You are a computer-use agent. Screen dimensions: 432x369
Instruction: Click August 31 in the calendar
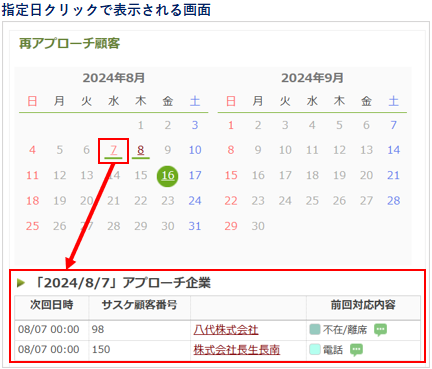[x=195, y=226]
